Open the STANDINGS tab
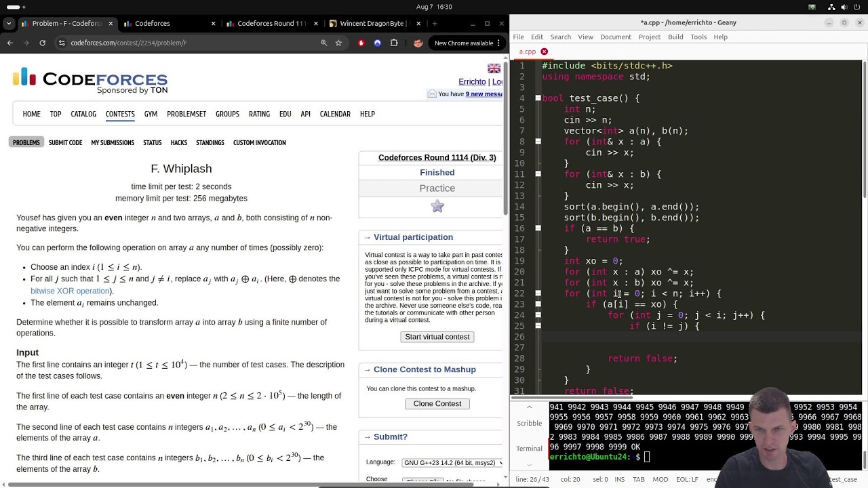Screen dimensions: 868x488 pos(210,142)
